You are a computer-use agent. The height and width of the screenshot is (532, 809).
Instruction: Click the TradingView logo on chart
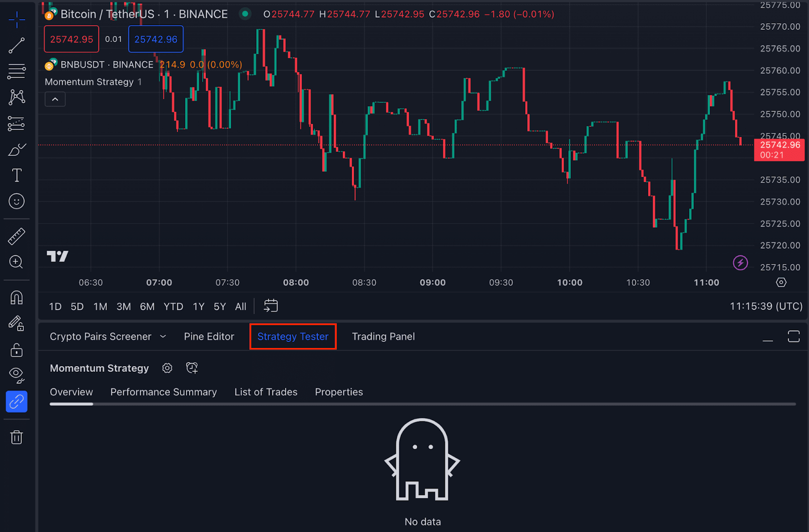[58, 256]
